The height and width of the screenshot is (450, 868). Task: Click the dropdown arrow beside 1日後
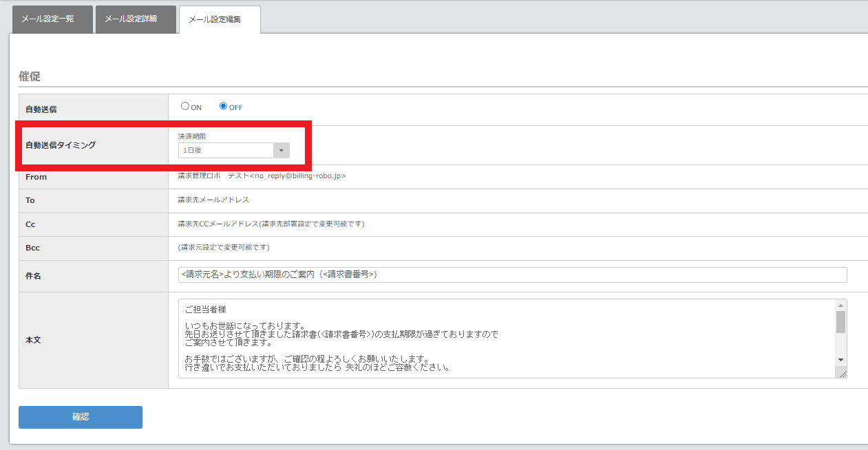point(281,149)
